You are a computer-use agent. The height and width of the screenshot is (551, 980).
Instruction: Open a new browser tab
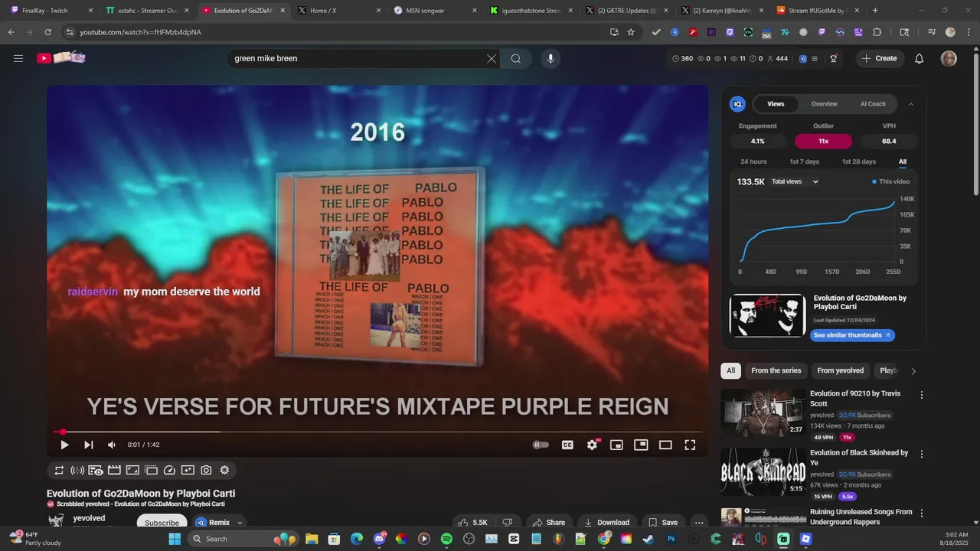875,11
